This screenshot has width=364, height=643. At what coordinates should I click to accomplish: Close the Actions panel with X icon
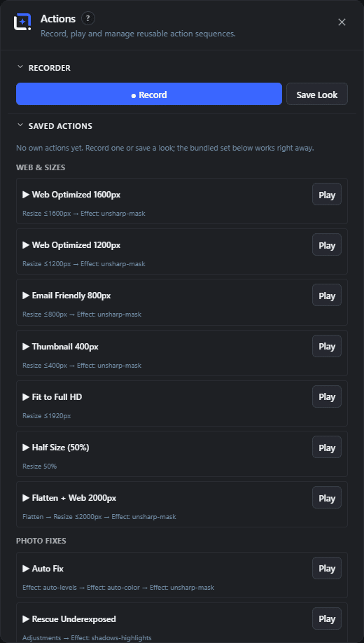click(342, 22)
